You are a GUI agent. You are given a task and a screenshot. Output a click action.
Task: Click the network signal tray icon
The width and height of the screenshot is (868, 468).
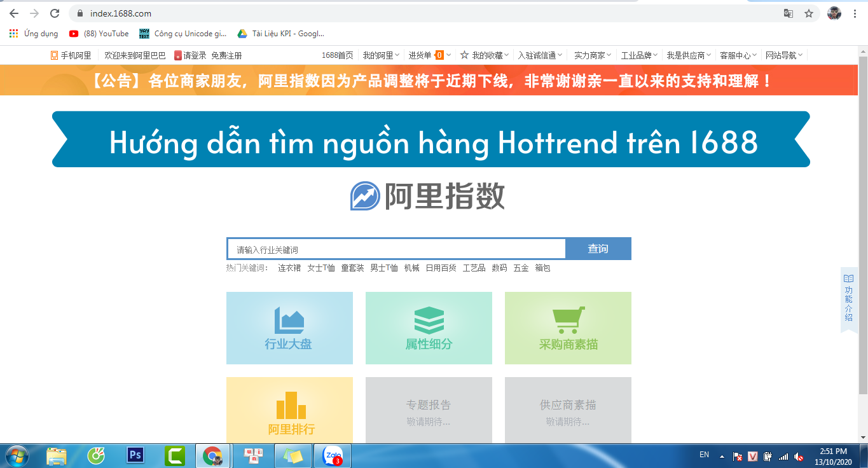click(783, 456)
